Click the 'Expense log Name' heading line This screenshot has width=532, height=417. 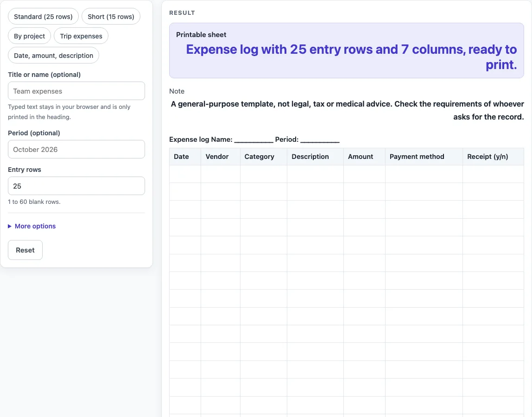(254, 139)
